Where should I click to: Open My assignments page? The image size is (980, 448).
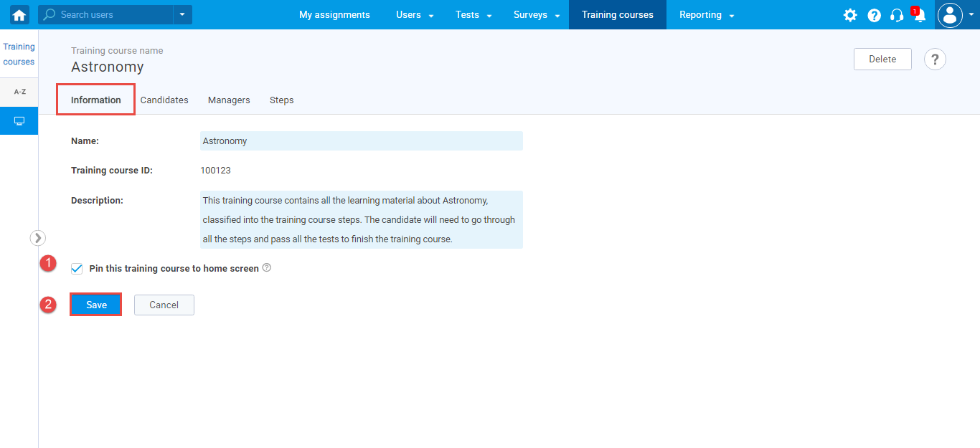(x=334, y=15)
